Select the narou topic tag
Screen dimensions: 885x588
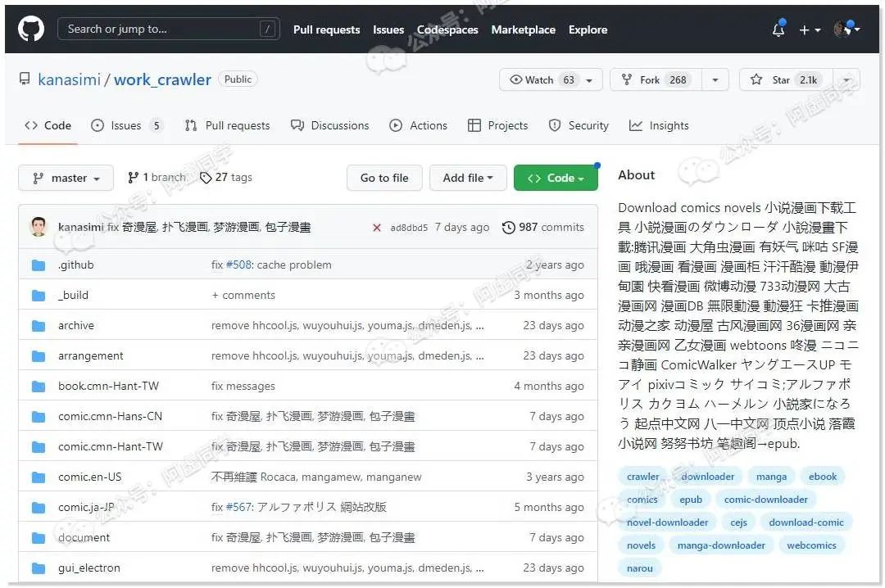point(639,569)
